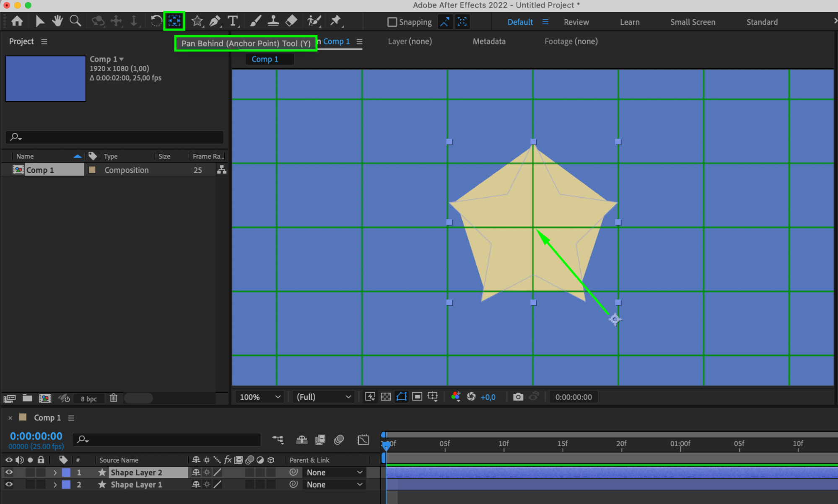Open the (Full) resolution dropdown

pyautogui.click(x=324, y=397)
